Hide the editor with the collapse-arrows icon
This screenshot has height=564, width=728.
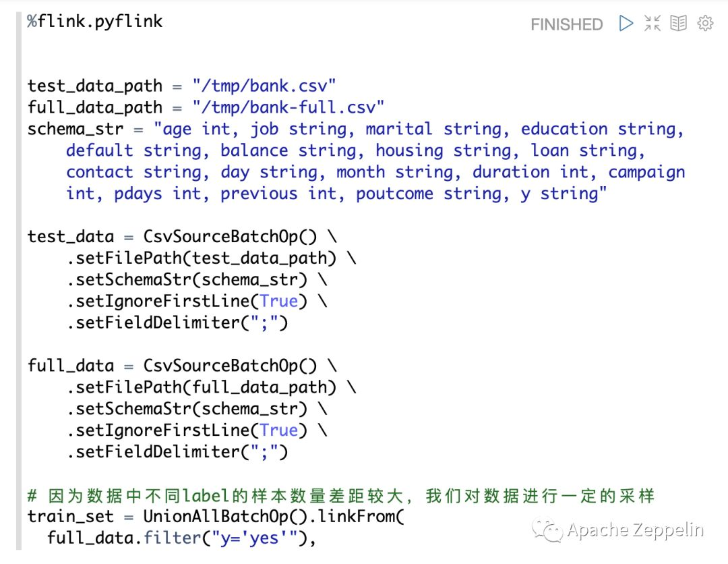pos(653,23)
